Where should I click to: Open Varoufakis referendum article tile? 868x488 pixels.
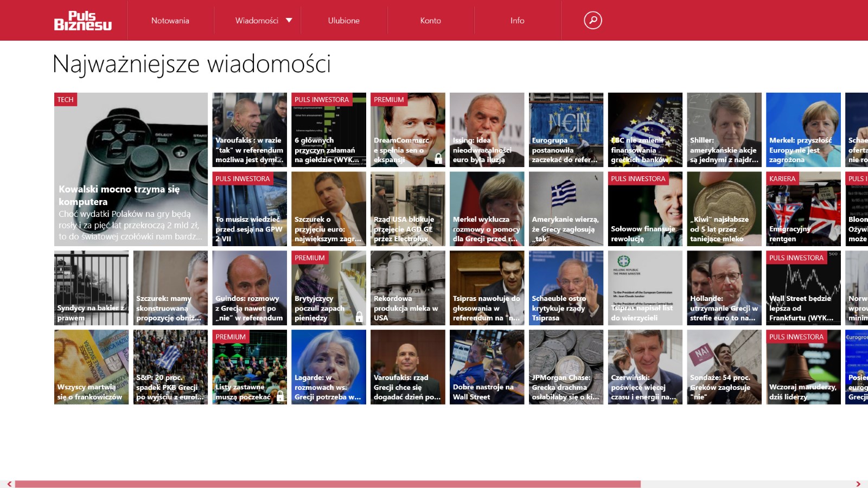click(250, 130)
